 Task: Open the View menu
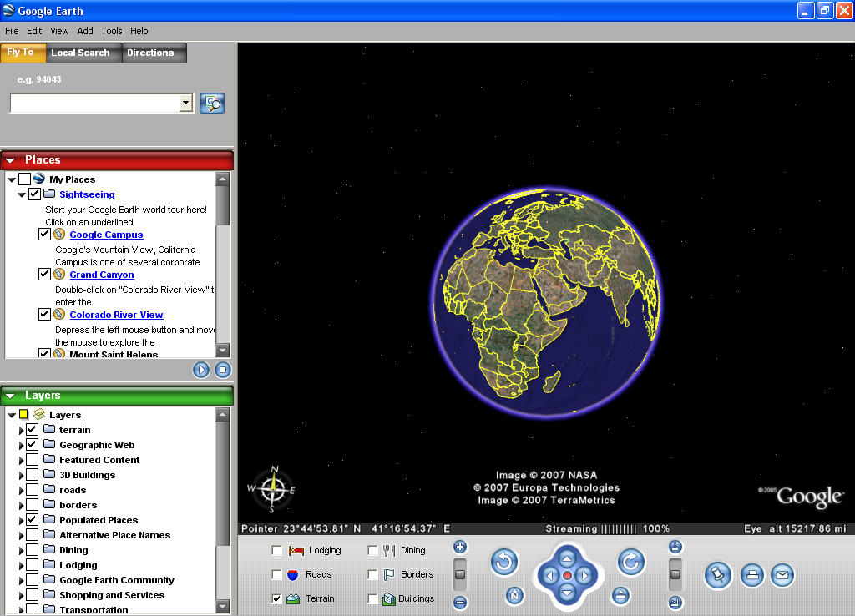(x=59, y=31)
